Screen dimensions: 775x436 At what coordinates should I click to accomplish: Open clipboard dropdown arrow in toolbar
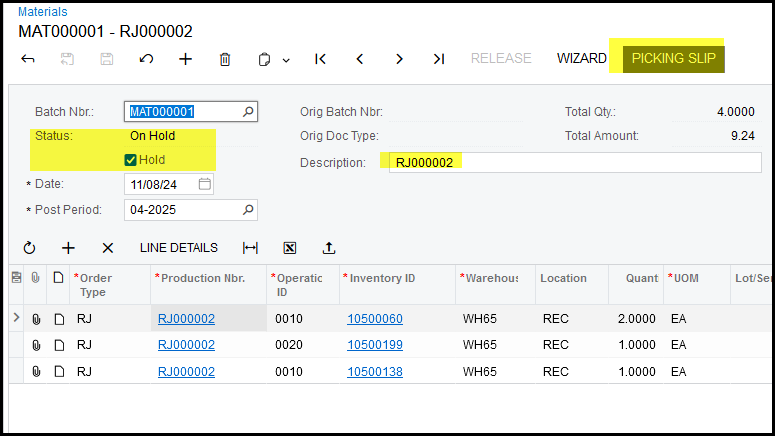[x=286, y=60]
